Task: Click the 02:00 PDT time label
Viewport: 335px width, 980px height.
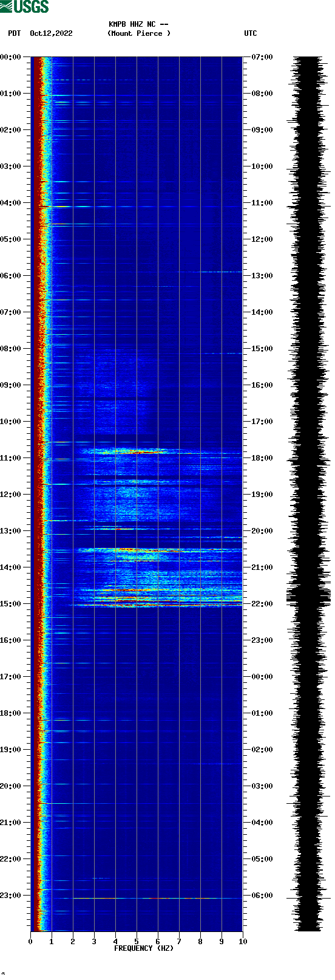Action: (x=10, y=130)
